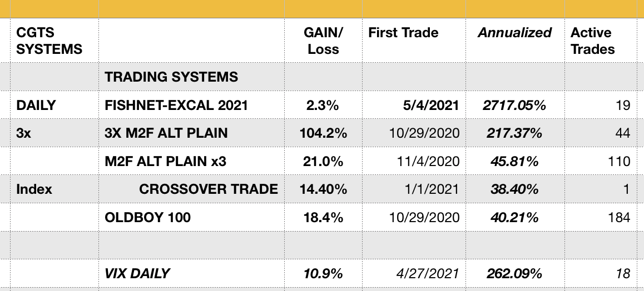Click the First Trade column header

click(403, 33)
